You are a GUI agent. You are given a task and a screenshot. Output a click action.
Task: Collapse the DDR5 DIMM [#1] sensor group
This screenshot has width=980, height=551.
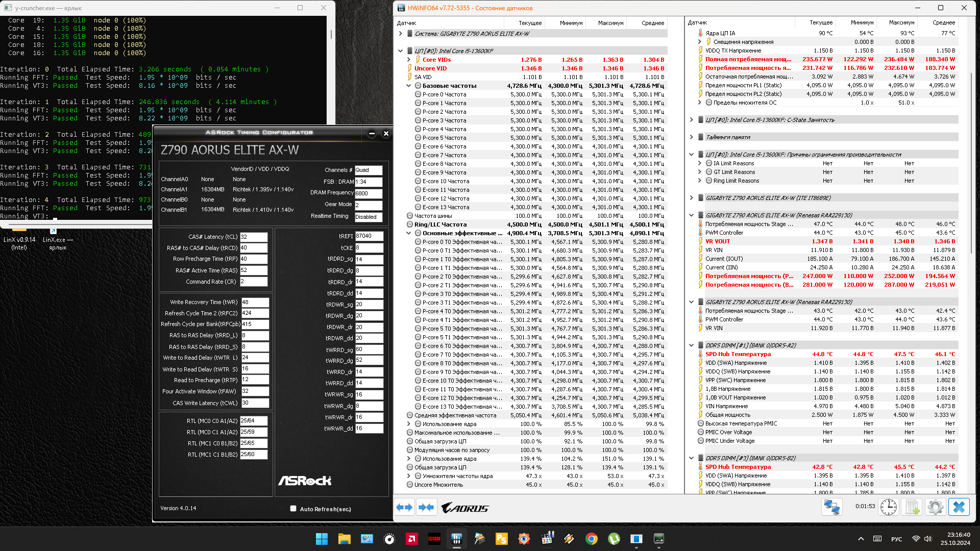click(x=692, y=345)
